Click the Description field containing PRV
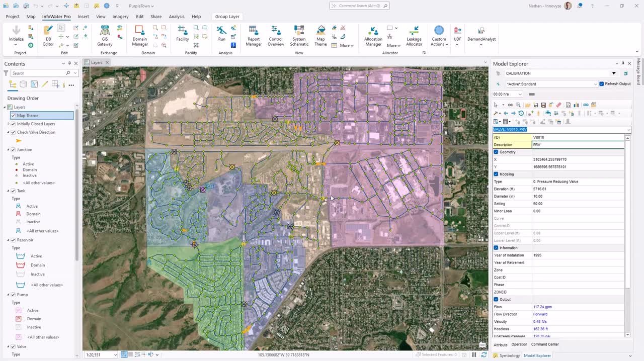The width and height of the screenshot is (644, 361). point(578,145)
